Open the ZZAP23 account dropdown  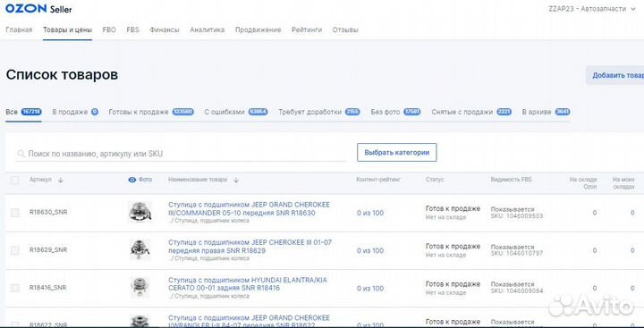592,9
